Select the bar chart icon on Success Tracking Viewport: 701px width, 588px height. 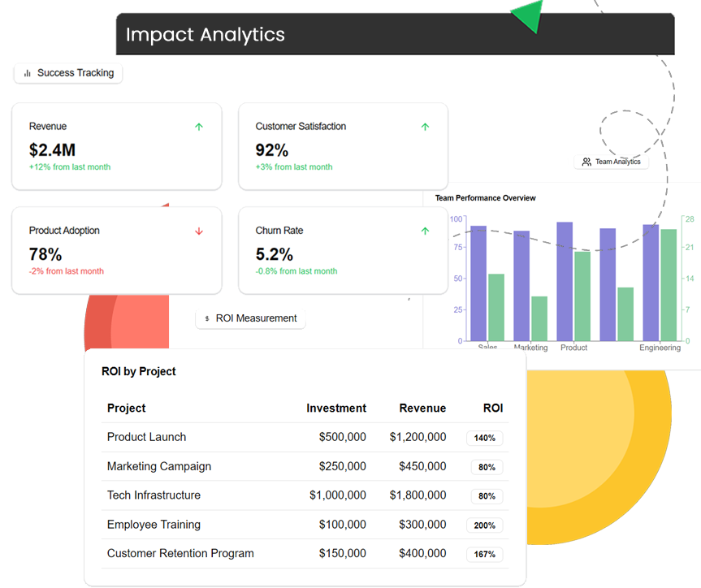[27, 73]
